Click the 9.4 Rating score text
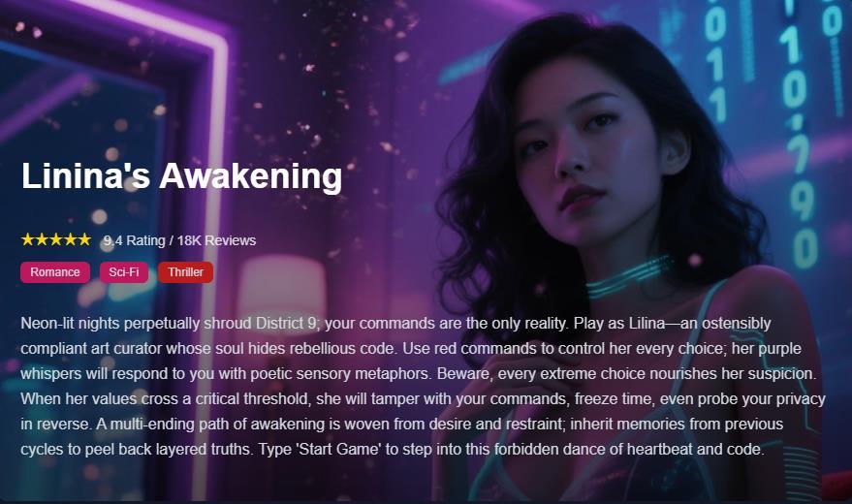Viewport: 852px width, 504px height. click(134, 240)
